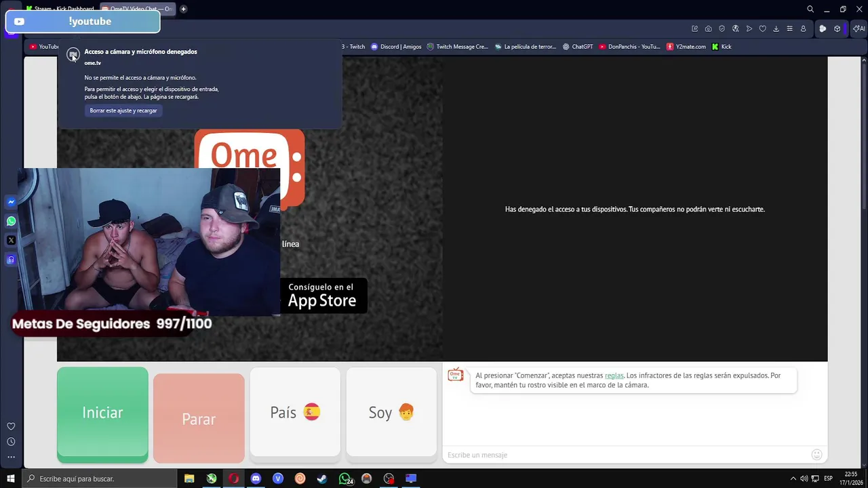Click the App Store download badge
This screenshot has width=868, height=488.
(323, 296)
